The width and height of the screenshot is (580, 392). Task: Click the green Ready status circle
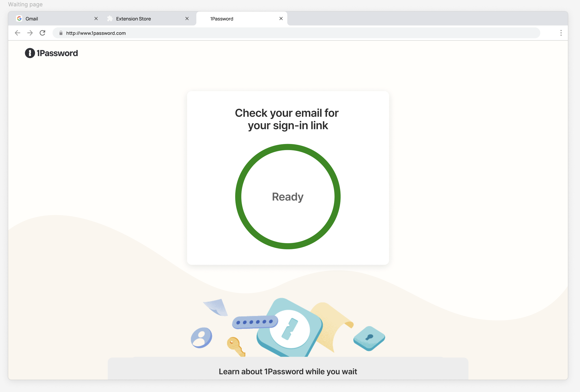(288, 197)
